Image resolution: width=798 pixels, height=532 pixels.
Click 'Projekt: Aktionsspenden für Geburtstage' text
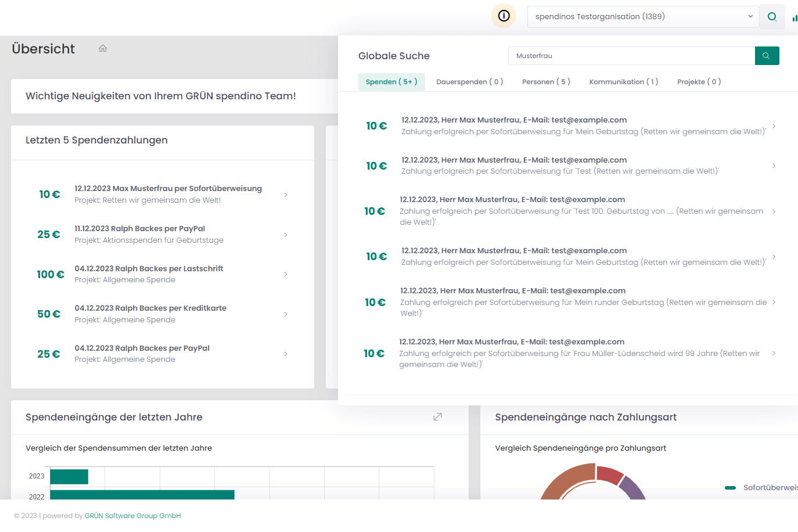pos(149,240)
